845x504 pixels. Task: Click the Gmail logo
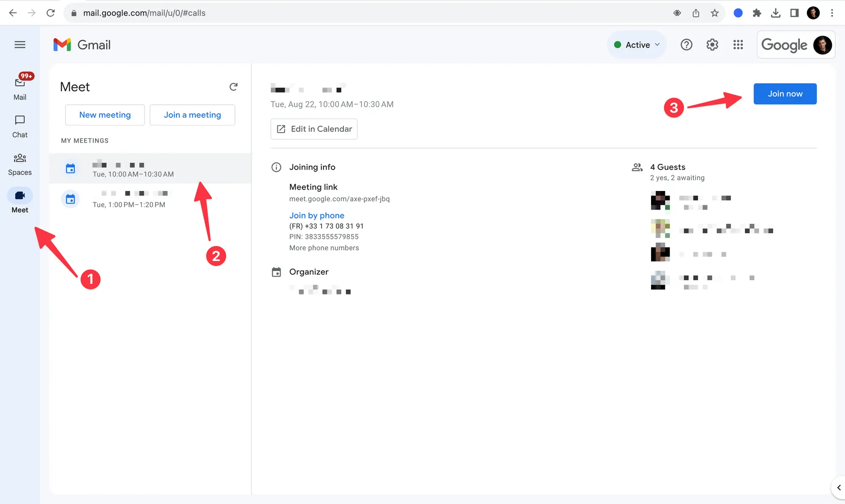tap(82, 44)
